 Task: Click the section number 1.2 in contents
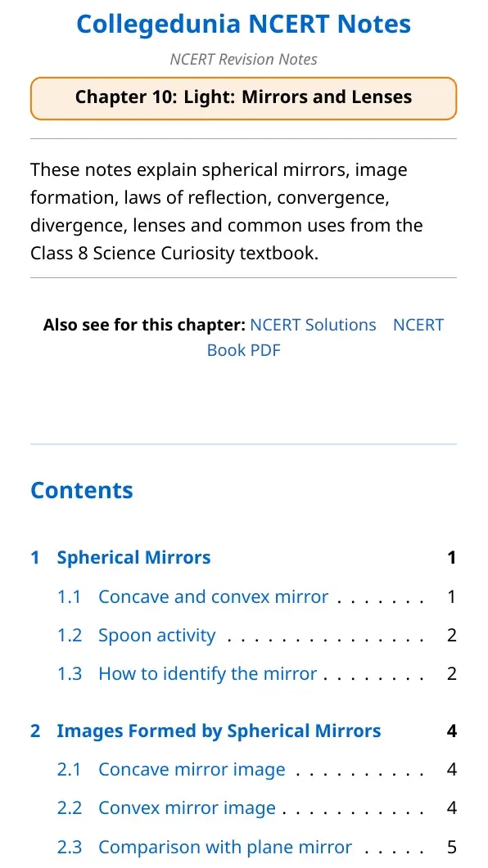(x=70, y=635)
